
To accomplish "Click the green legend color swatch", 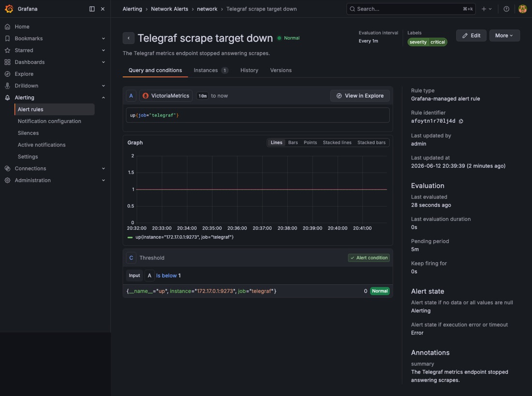I will pyautogui.click(x=130, y=237).
